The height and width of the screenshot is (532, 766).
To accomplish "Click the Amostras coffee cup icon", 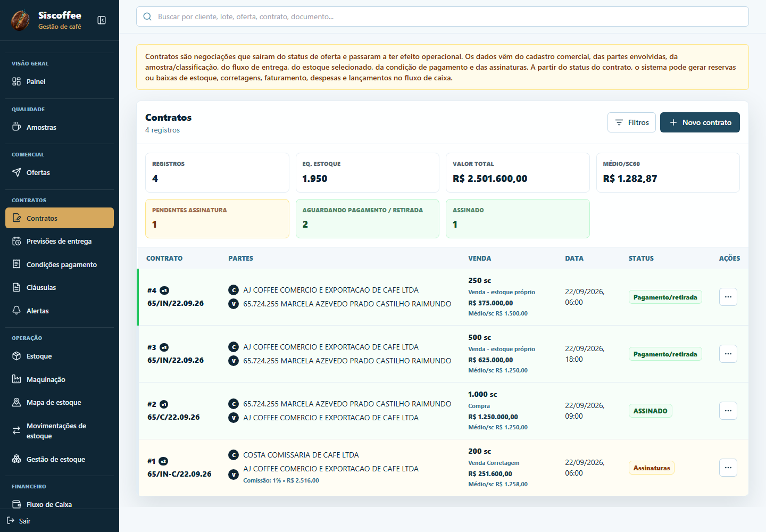I will 16,127.
